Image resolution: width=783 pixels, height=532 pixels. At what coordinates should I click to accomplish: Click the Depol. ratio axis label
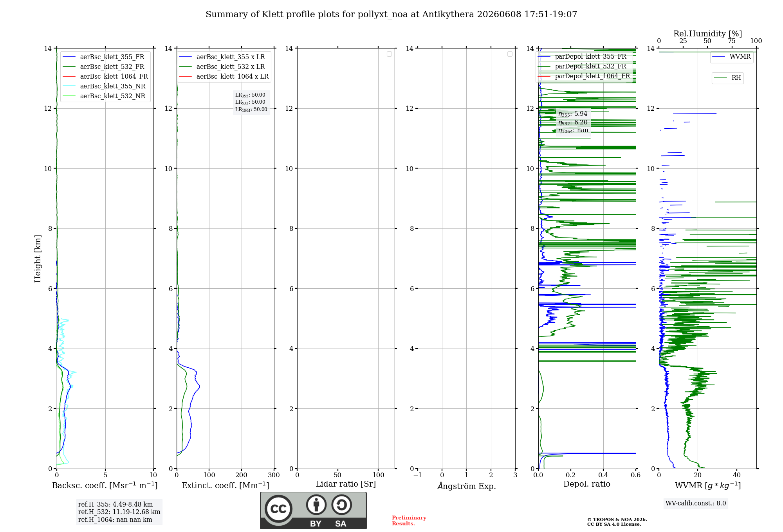tap(587, 484)
